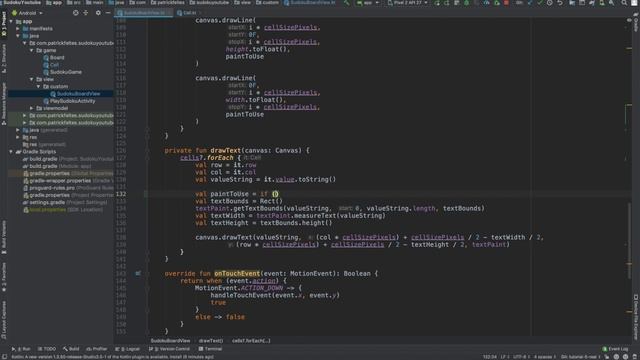
Task: Collapse the custom package node
Action: 39,87
